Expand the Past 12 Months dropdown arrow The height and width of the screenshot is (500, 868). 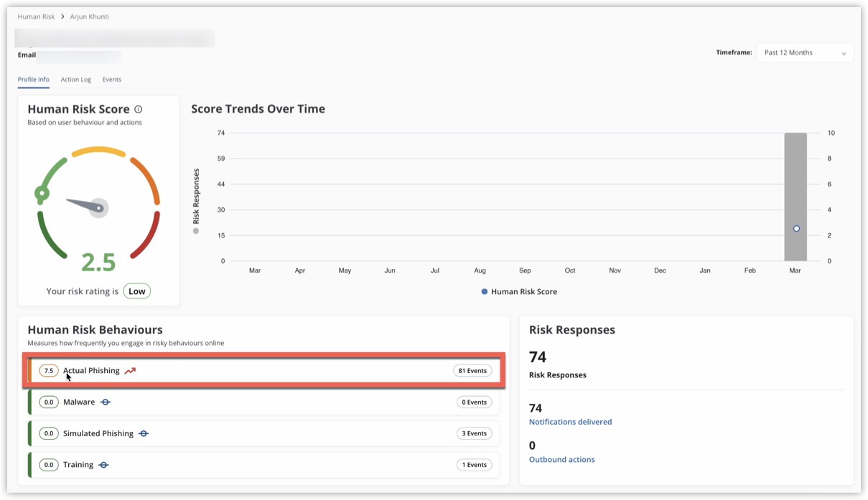pyautogui.click(x=844, y=54)
